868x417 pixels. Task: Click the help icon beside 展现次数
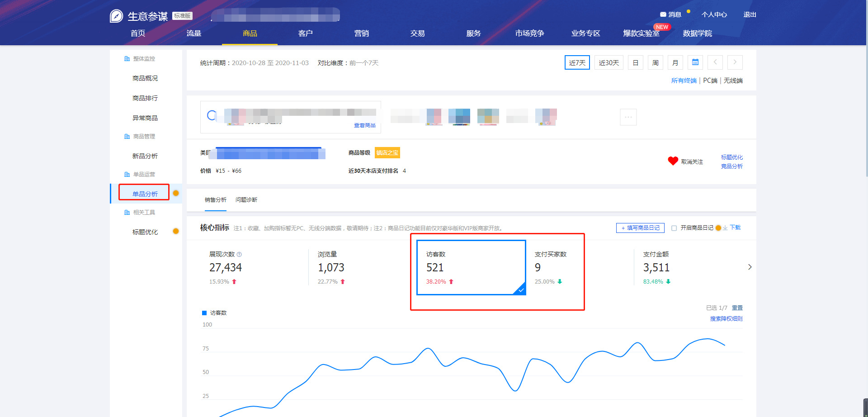pos(239,255)
